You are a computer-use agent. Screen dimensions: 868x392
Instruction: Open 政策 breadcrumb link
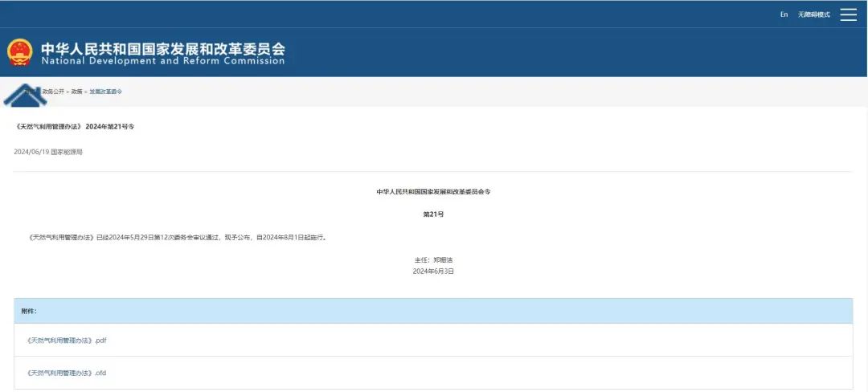pyautogui.click(x=76, y=92)
